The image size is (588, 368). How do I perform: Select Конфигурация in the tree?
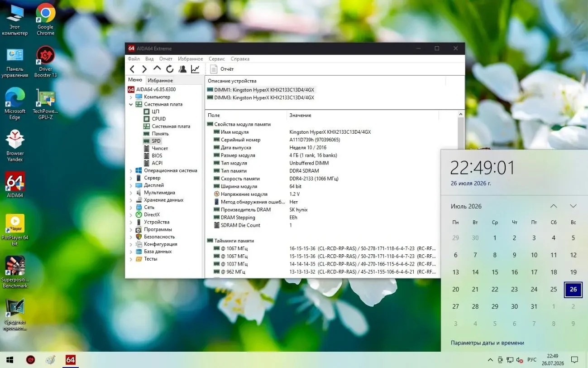tap(160, 244)
